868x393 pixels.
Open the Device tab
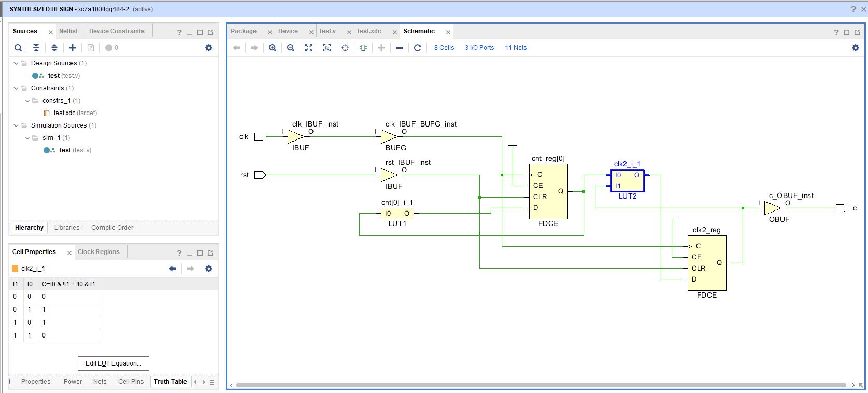point(288,31)
